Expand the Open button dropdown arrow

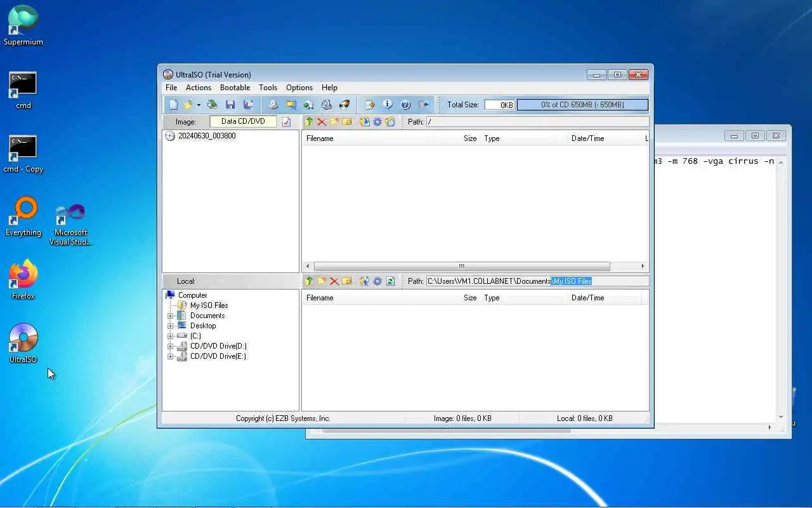click(x=199, y=105)
